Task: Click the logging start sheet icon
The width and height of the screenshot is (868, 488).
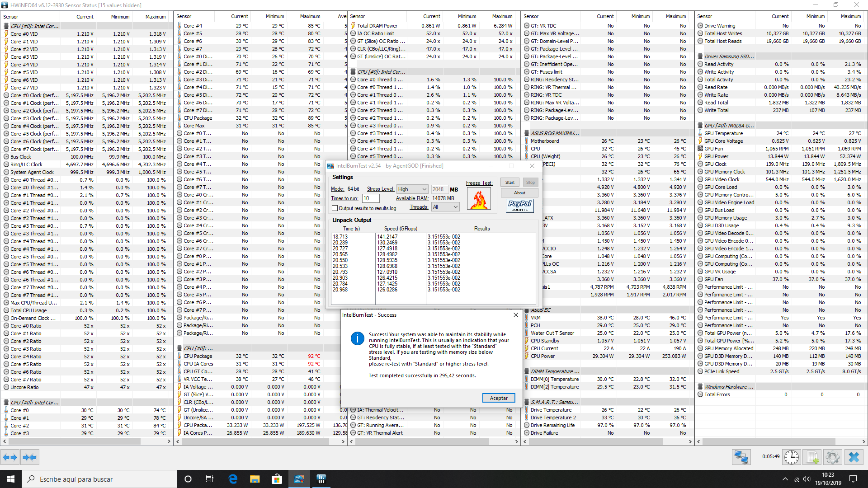Action: pyautogui.click(x=812, y=457)
